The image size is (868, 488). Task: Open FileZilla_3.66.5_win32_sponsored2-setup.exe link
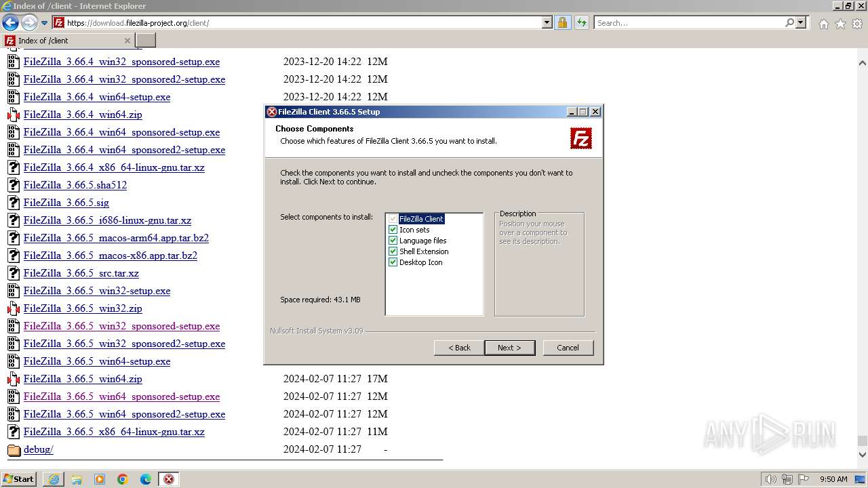(124, 344)
